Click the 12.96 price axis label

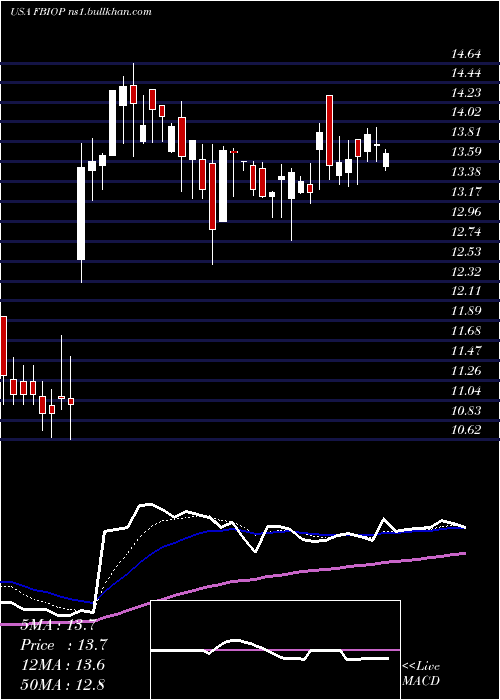[466, 212]
